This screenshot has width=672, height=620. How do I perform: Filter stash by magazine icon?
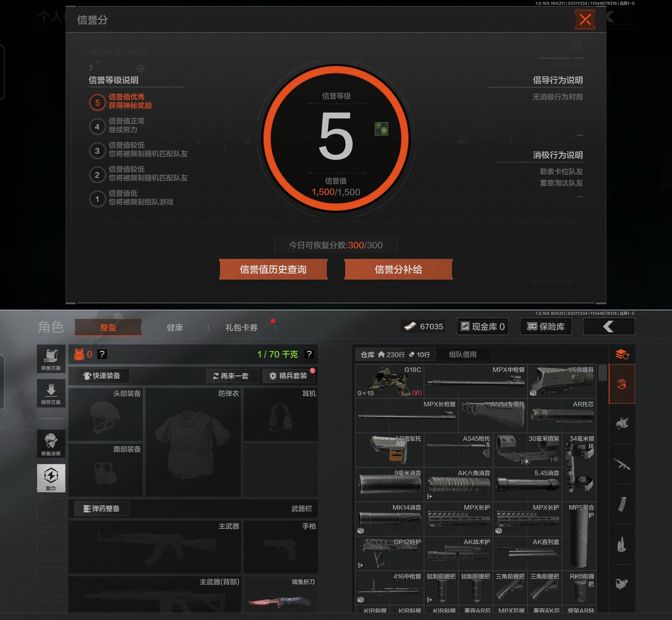point(622,504)
